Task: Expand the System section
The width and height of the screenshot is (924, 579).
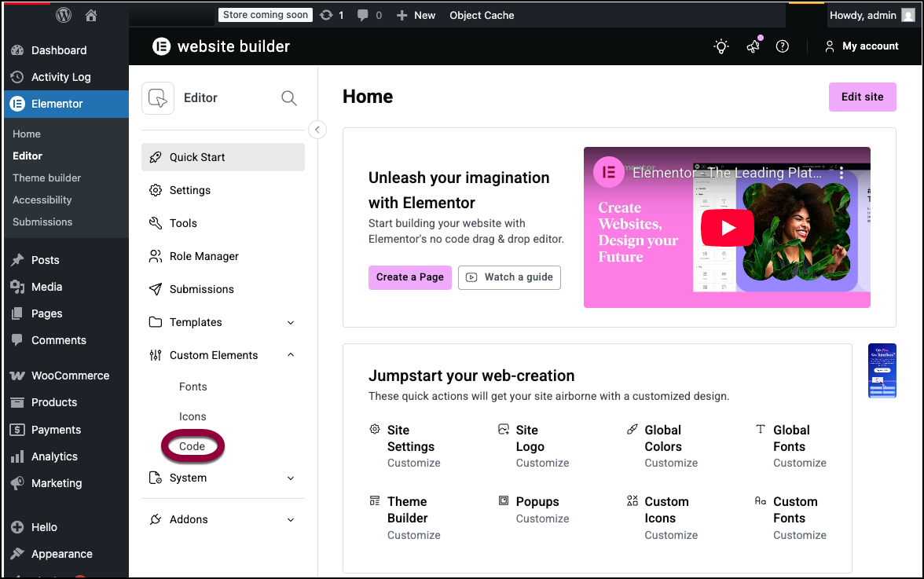Action: [x=291, y=478]
